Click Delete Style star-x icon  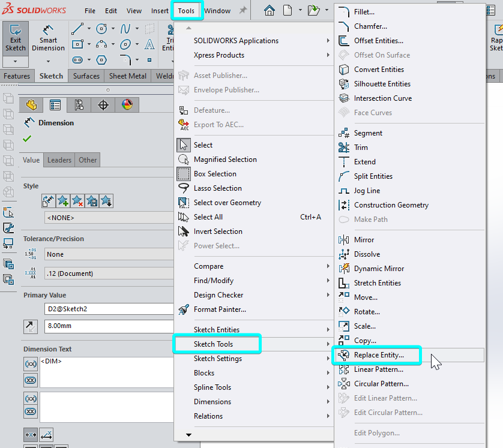click(x=77, y=201)
